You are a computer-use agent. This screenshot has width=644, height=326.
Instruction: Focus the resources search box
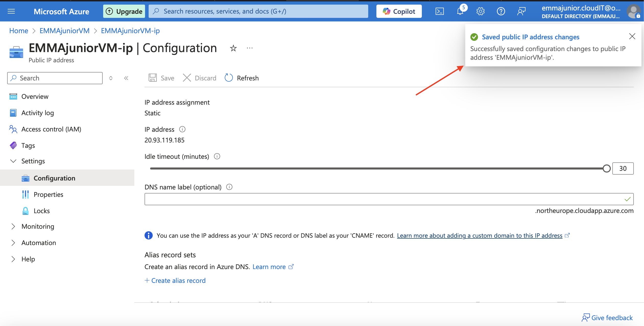[x=258, y=11]
